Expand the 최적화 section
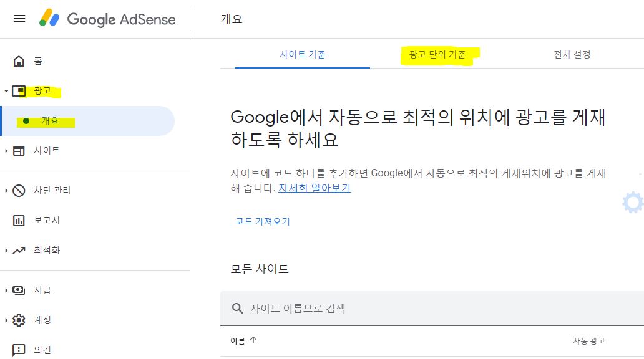The image size is (644, 359). pyautogui.click(x=6, y=251)
